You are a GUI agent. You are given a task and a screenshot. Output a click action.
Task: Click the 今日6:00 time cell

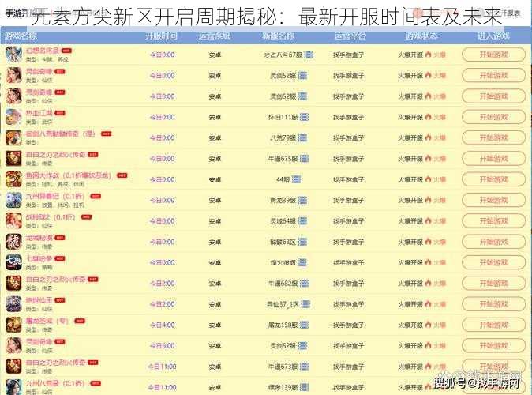(162, 346)
